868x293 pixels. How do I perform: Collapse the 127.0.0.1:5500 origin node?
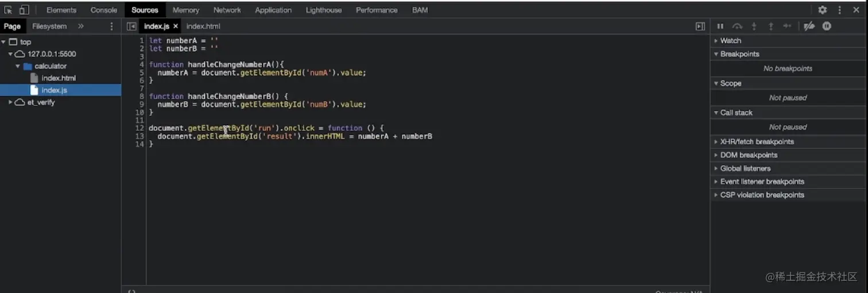pyautogui.click(x=10, y=54)
